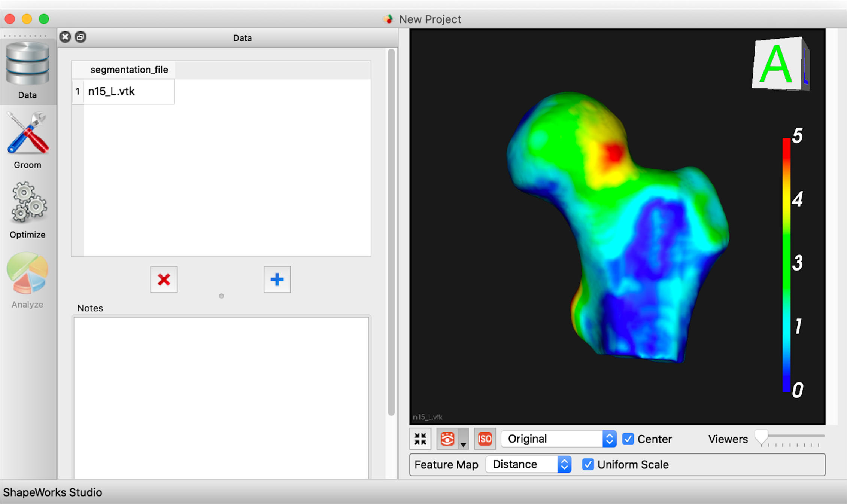This screenshot has width=847, height=504.
Task: Toggle glyph visibility eye icon
Action: point(447,439)
